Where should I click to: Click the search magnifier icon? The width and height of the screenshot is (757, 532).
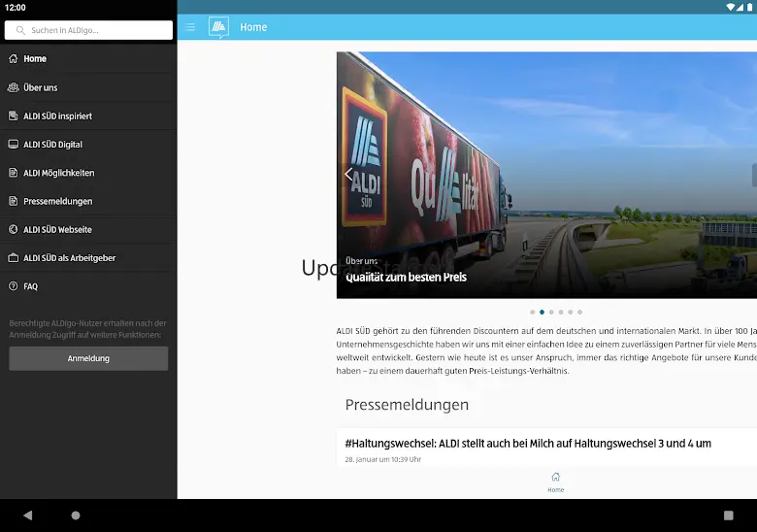[20, 30]
